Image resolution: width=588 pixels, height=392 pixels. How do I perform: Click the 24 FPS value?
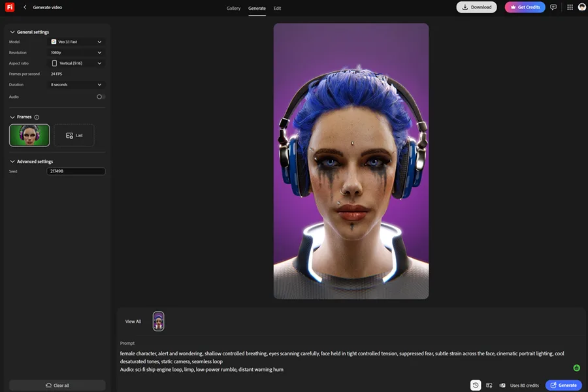coord(57,74)
